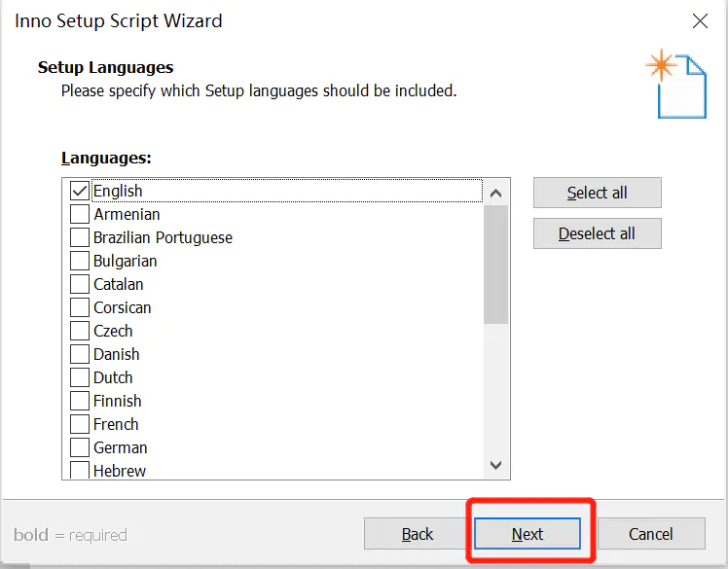Enable the Armenian language checkbox

80,214
